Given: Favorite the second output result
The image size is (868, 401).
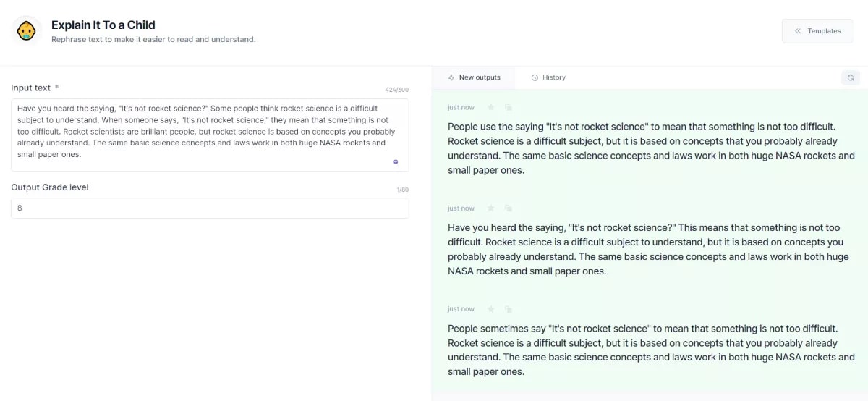Looking at the screenshot, I should pyautogui.click(x=491, y=208).
